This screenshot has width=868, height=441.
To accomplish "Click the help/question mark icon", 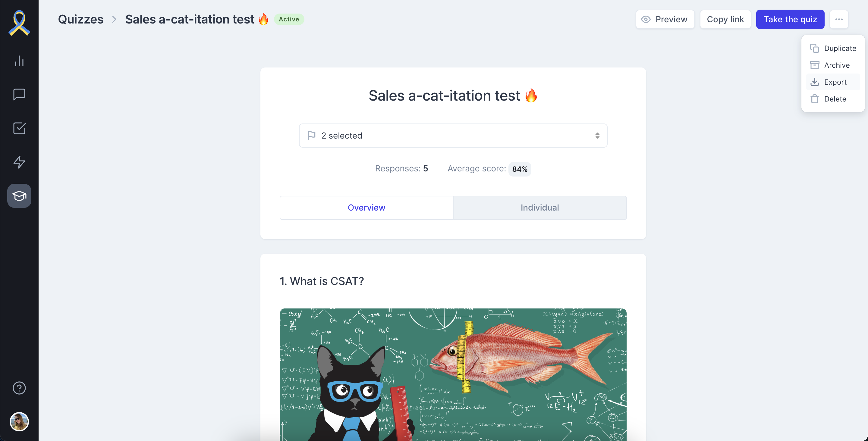I will pyautogui.click(x=19, y=388).
